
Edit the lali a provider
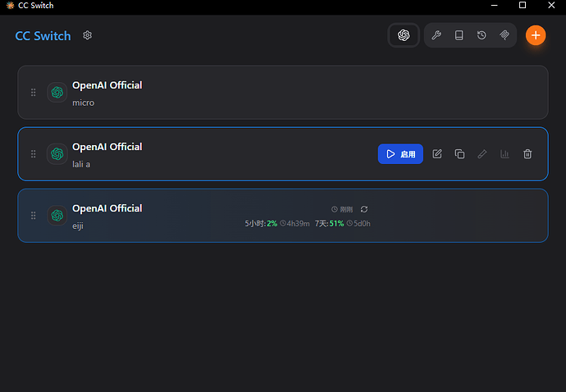437,154
